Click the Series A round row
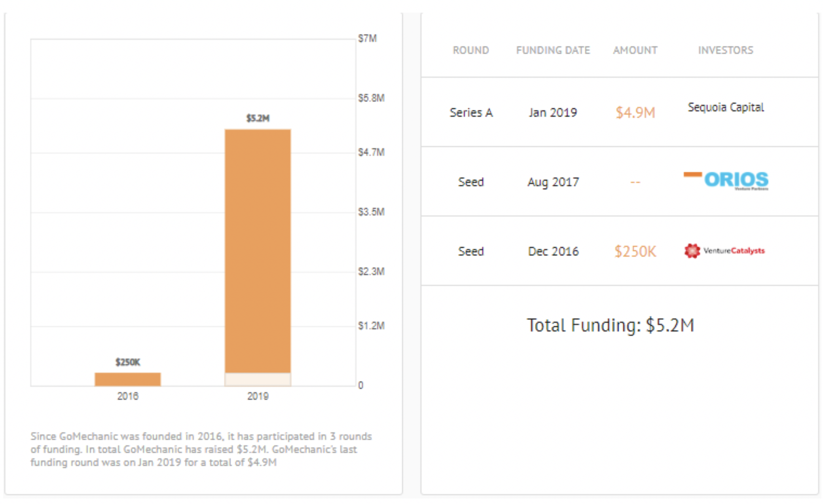The width and height of the screenshot is (823, 504). [471, 113]
